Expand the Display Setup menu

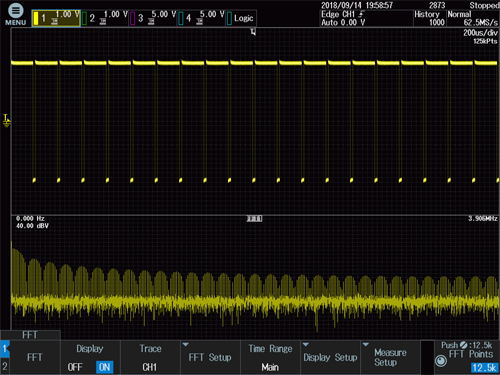[330, 357]
